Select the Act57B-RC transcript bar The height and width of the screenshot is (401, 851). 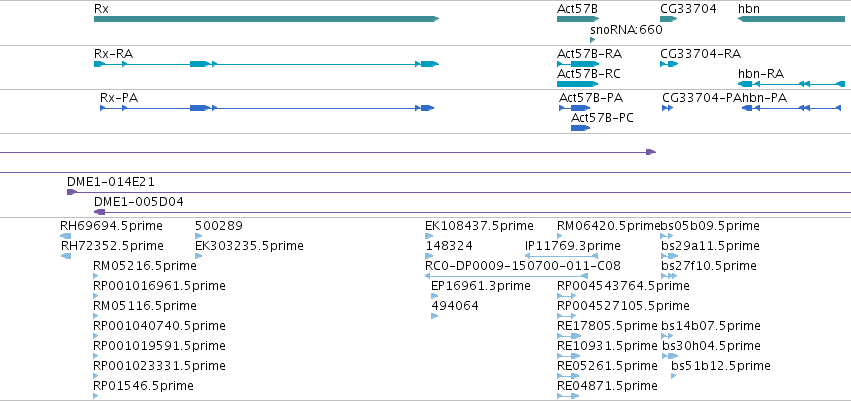coord(577,84)
